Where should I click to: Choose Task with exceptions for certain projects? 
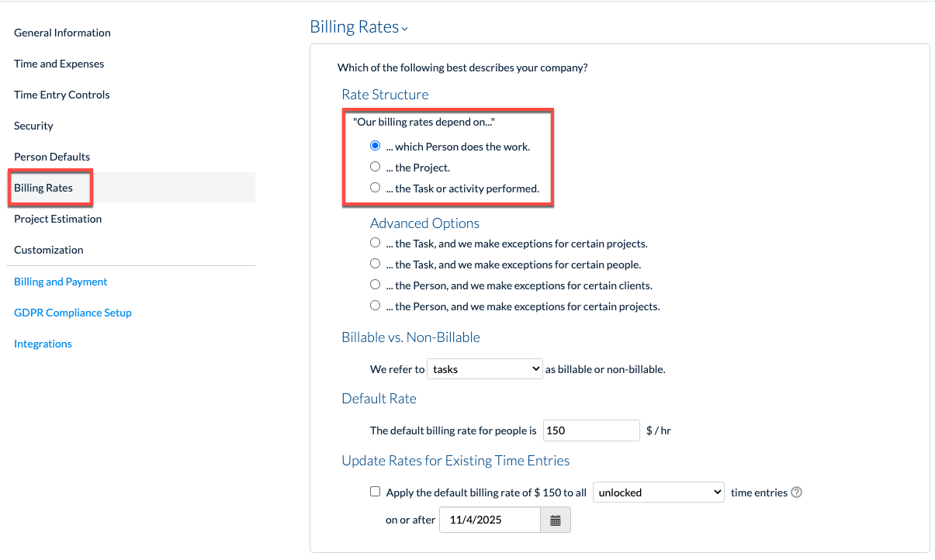point(376,243)
